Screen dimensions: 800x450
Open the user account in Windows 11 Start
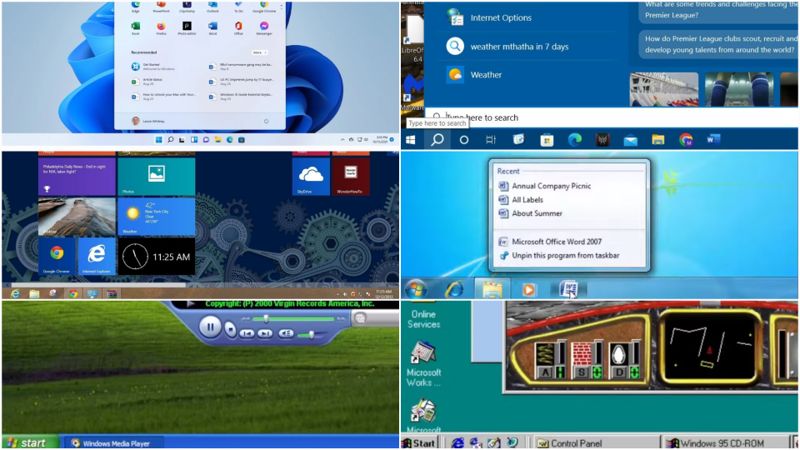click(x=148, y=121)
